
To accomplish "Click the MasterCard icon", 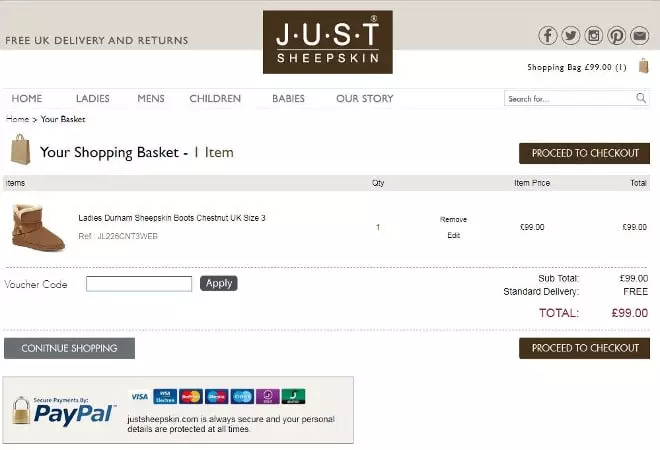I will 191,397.
